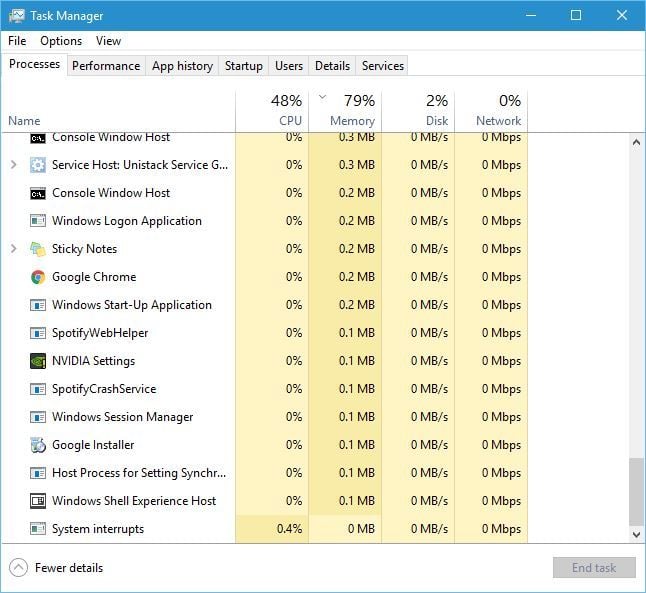
Task: Expand the Sticky Notes process group
Action: click(14, 249)
